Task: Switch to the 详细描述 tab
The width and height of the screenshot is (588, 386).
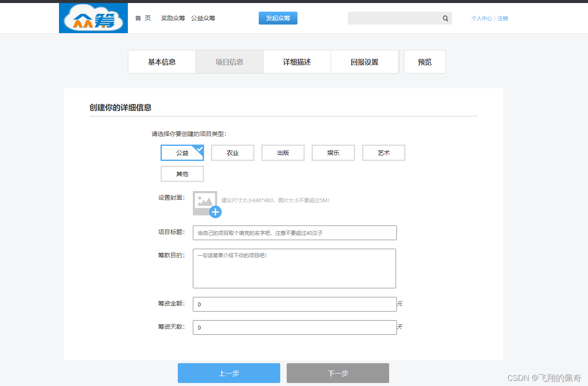Action: click(x=297, y=62)
